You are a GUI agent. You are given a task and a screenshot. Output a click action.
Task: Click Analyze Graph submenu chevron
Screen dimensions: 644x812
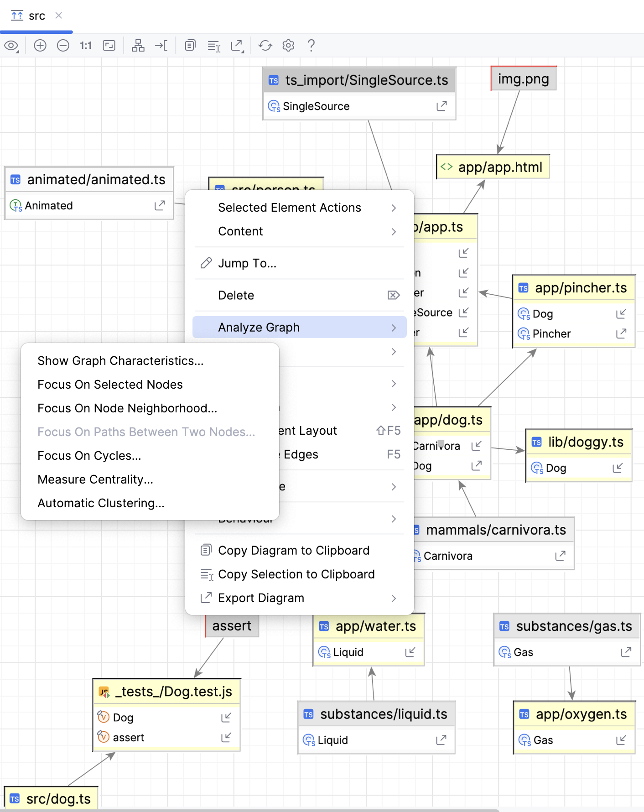point(394,328)
